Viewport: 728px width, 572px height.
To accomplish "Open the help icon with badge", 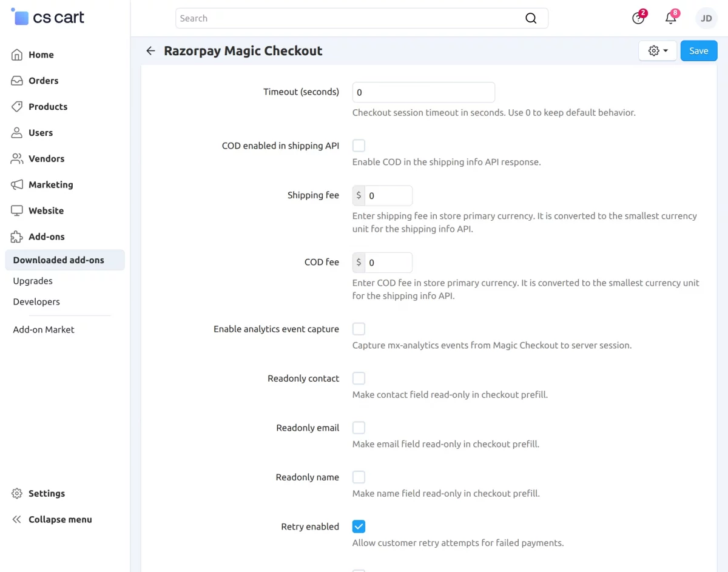I will pos(638,18).
